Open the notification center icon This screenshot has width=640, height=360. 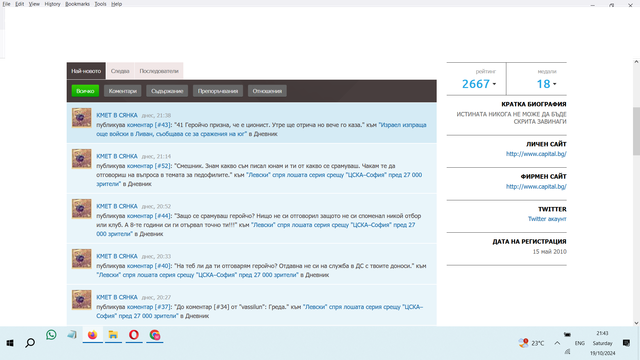tap(626, 343)
